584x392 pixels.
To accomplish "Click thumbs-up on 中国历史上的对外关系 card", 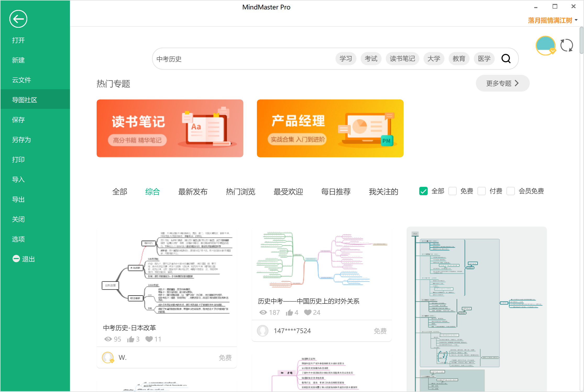I will click(x=289, y=312).
